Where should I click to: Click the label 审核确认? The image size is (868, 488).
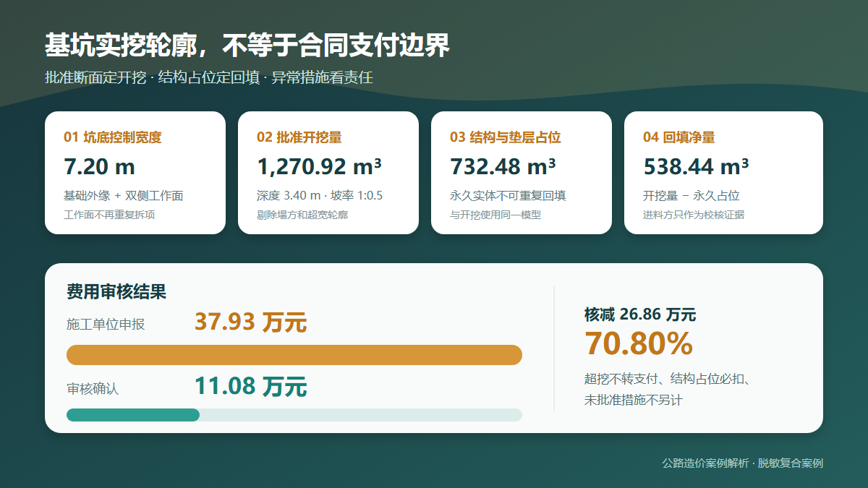point(93,389)
